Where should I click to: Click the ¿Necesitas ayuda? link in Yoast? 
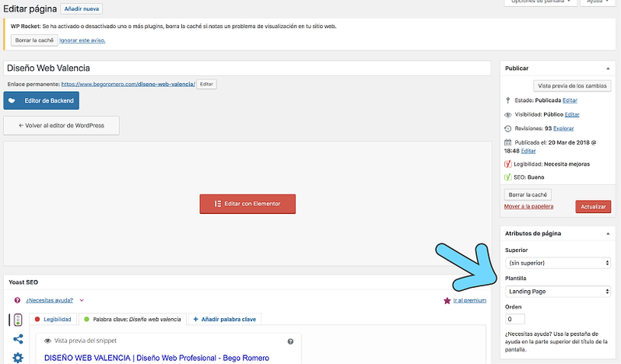(50, 300)
